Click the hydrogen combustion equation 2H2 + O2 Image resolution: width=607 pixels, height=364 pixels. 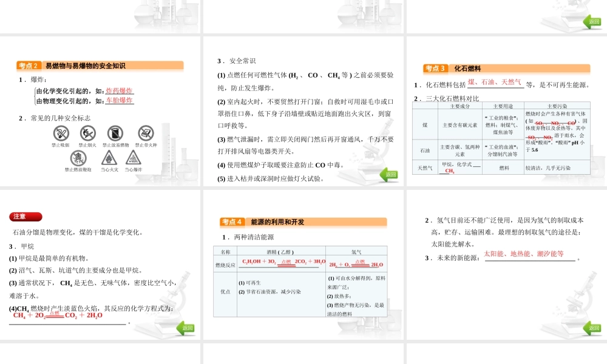tap(356, 264)
